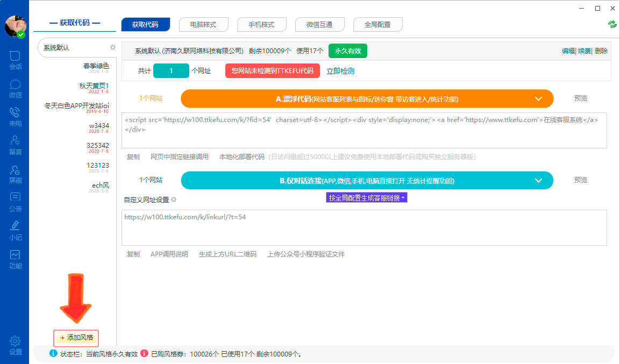The height and width of the screenshot is (364, 620).
Task: Switch to the 获取代码 tab
Action: pyautogui.click(x=146, y=25)
